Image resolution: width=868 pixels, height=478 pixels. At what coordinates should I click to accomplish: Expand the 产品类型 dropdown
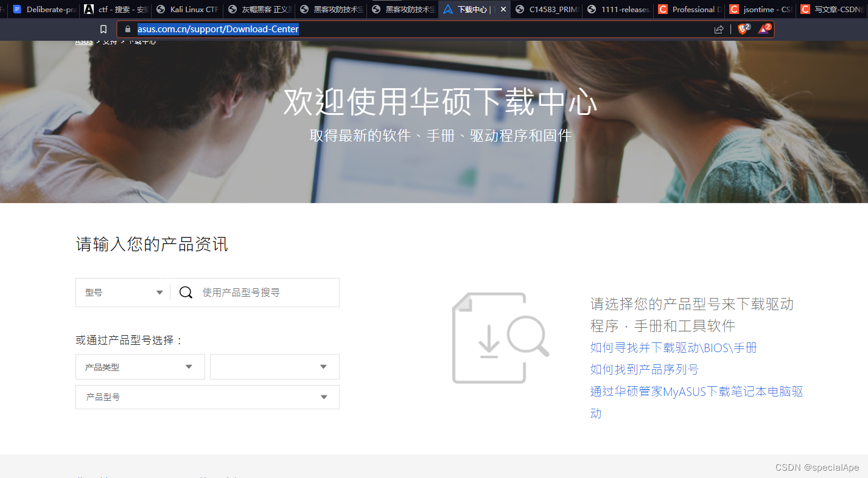140,367
